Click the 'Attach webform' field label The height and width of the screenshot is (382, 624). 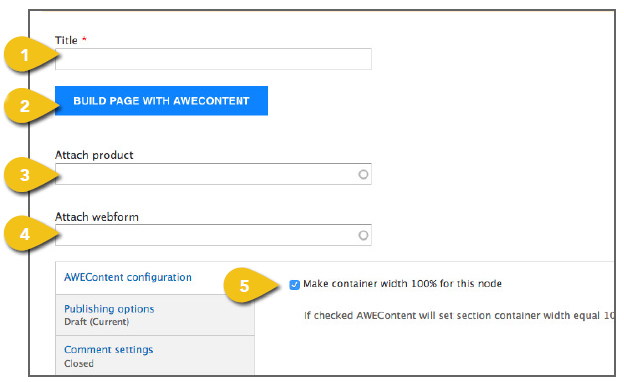point(97,217)
